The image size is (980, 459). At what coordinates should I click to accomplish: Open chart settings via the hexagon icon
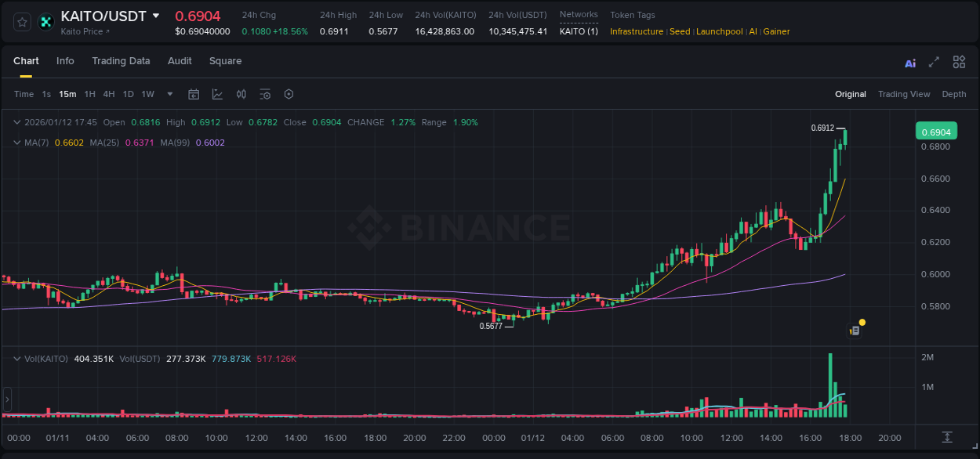(x=289, y=94)
